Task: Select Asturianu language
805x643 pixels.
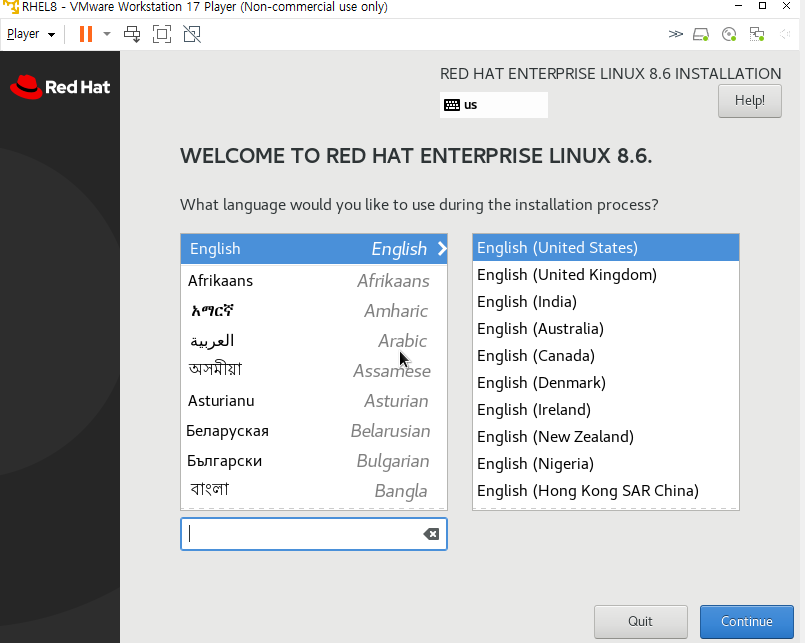Action: [314, 401]
